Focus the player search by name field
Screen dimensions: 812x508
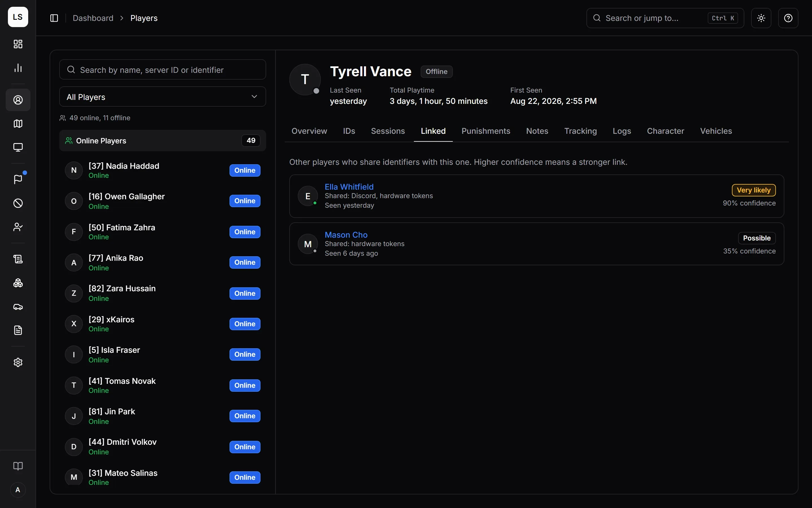pyautogui.click(x=162, y=69)
